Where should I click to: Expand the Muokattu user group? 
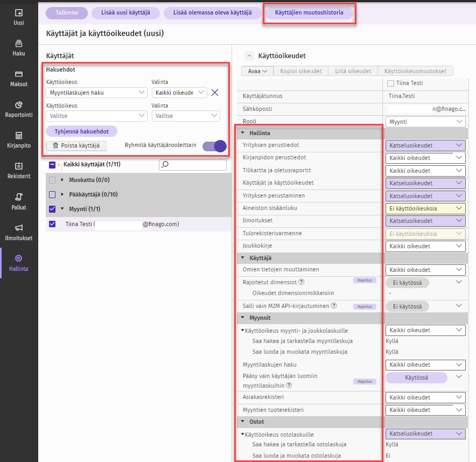pyautogui.click(x=62, y=180)
